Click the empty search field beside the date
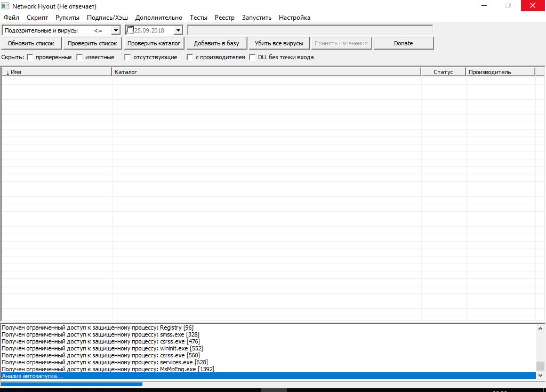The width and height of the screenshot is (546, 392). pos(310,30)
